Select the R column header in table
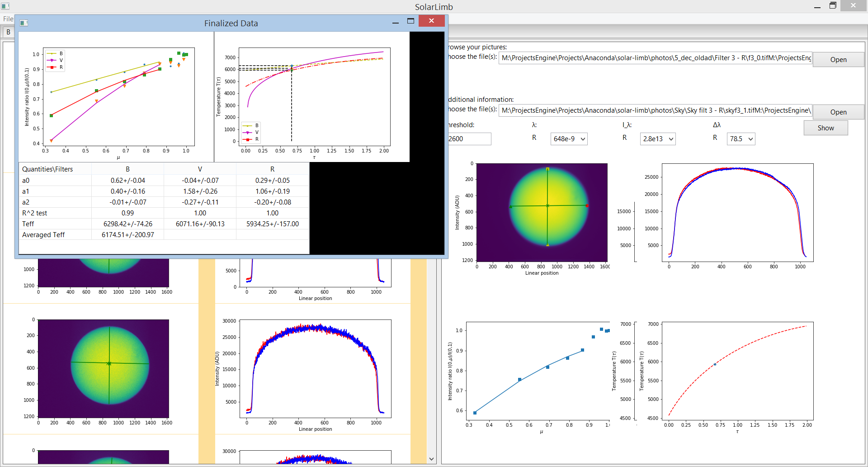Image resolution: width=868 pixels, height=467 pixels. tap(273, 169)
